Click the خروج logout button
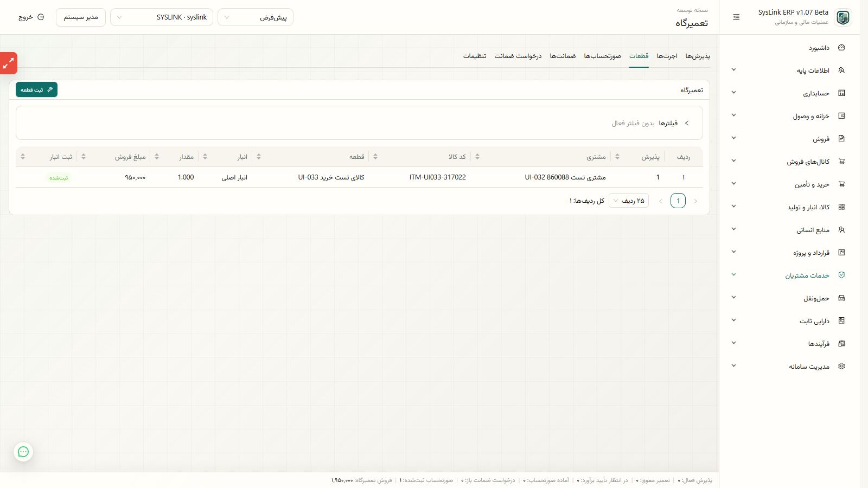 coord(31,17)
